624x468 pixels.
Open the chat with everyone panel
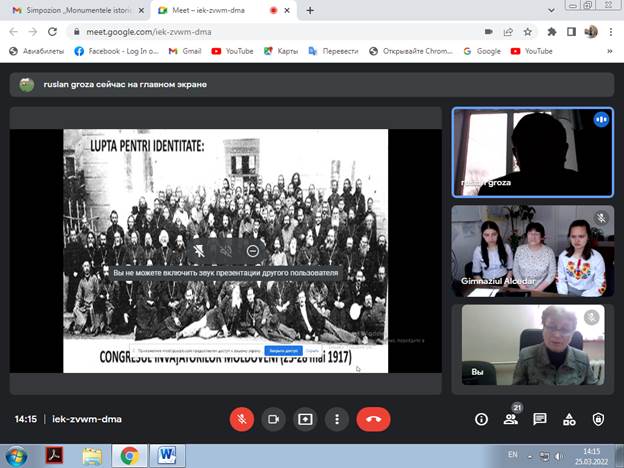click(x=540, y=419)
